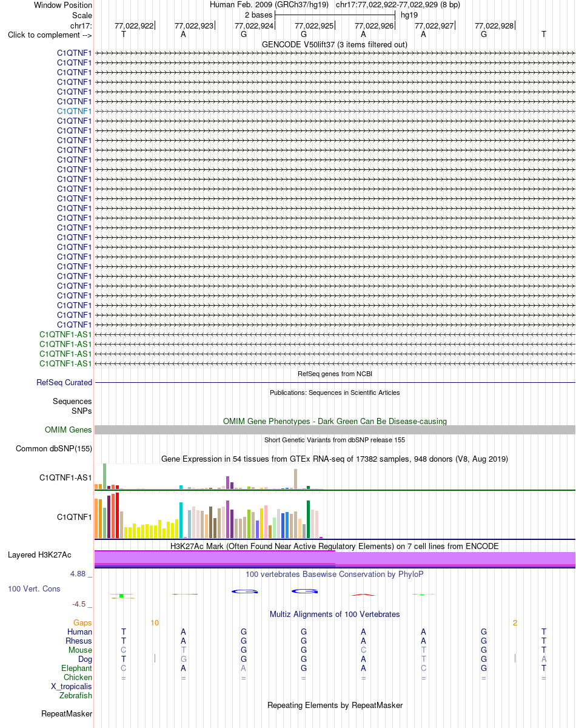The image size is (576, 728).
Task: Click the OMIM Genes track label
Action: 69,430
